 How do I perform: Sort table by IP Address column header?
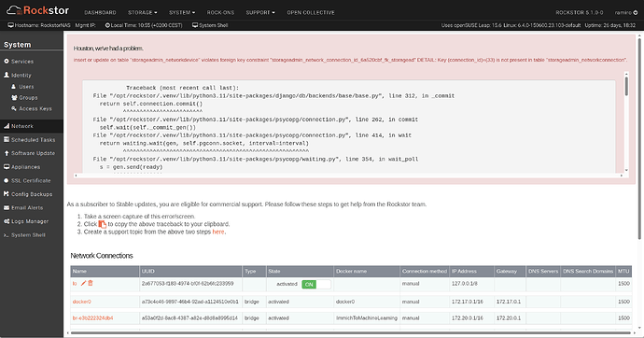(471, 271)
